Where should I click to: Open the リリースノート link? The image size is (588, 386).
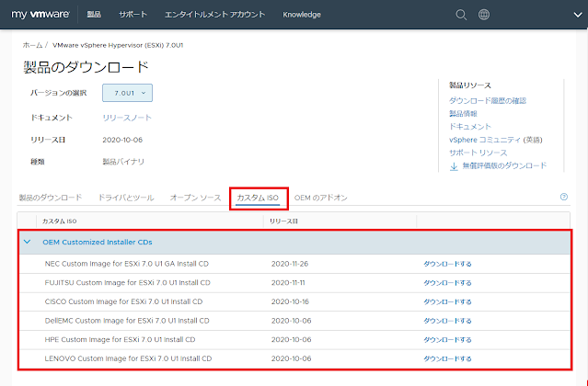click(127, 118)
